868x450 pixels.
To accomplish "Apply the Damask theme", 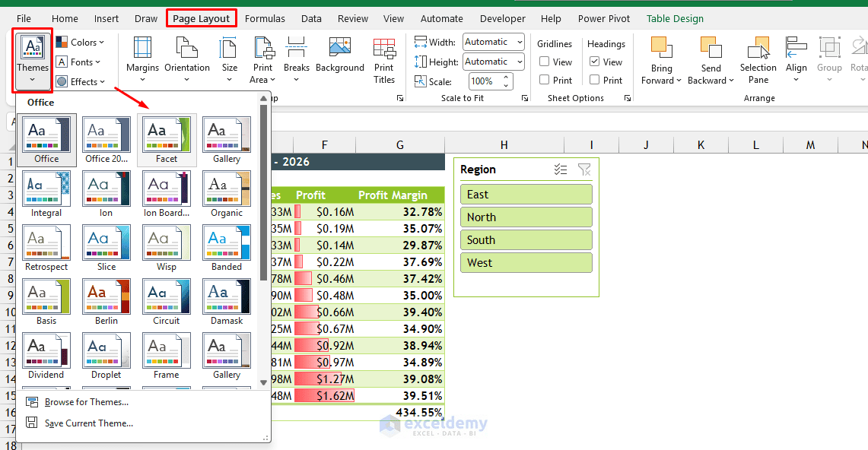I will (x=227, y=302).
